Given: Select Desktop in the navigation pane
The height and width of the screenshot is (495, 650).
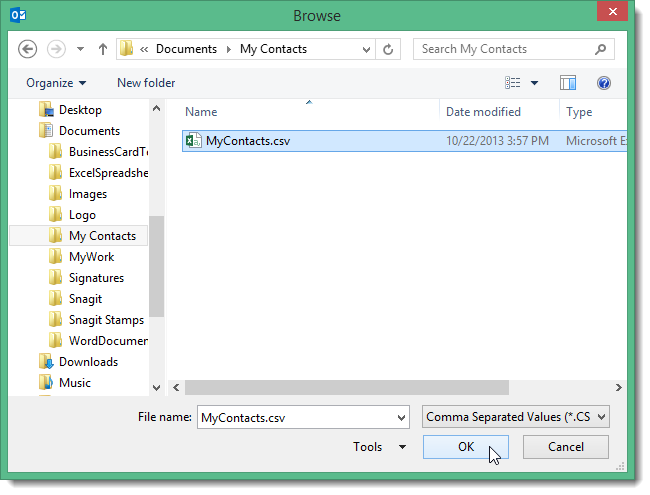Looking at the screenshot, I should click(80, 110).
